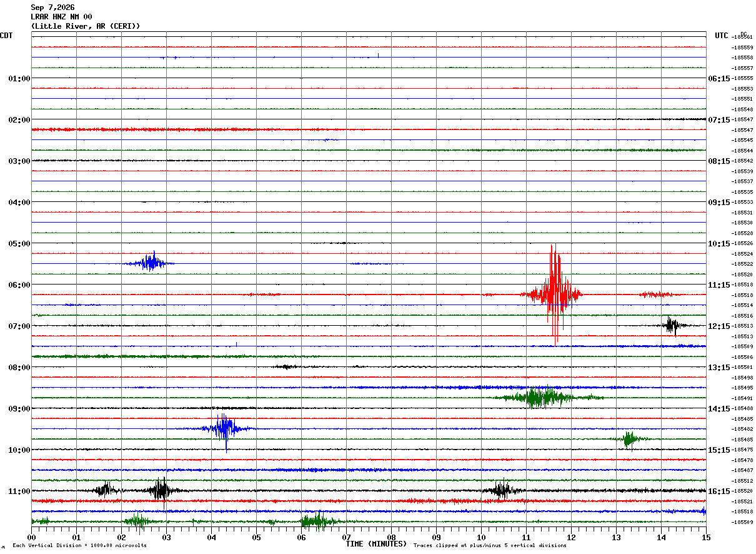Click the green seismic burst near minute 11
The height and width of the screenshot is (554, 756).
pyautogui.click(x=542, y=397)
